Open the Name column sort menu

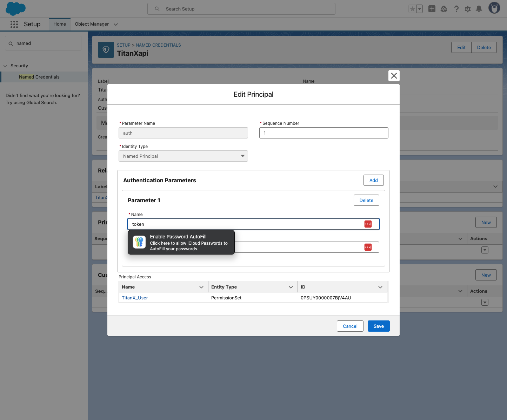(201, 287)
